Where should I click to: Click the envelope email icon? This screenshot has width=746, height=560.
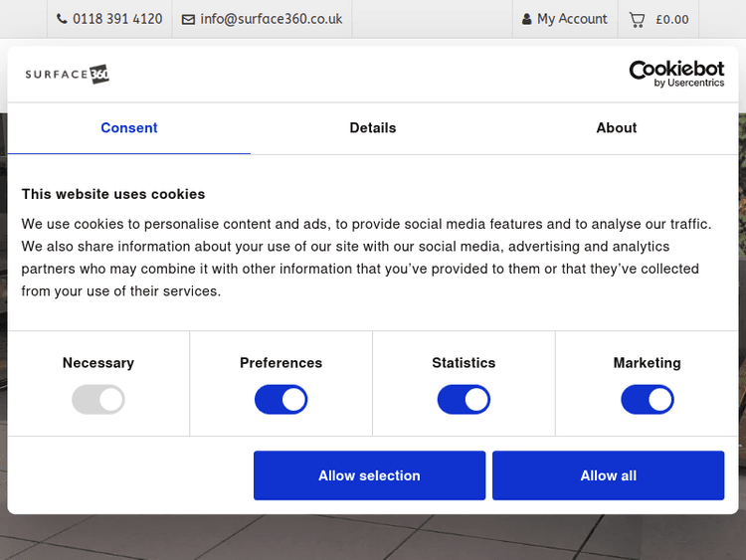pos(188,19)
